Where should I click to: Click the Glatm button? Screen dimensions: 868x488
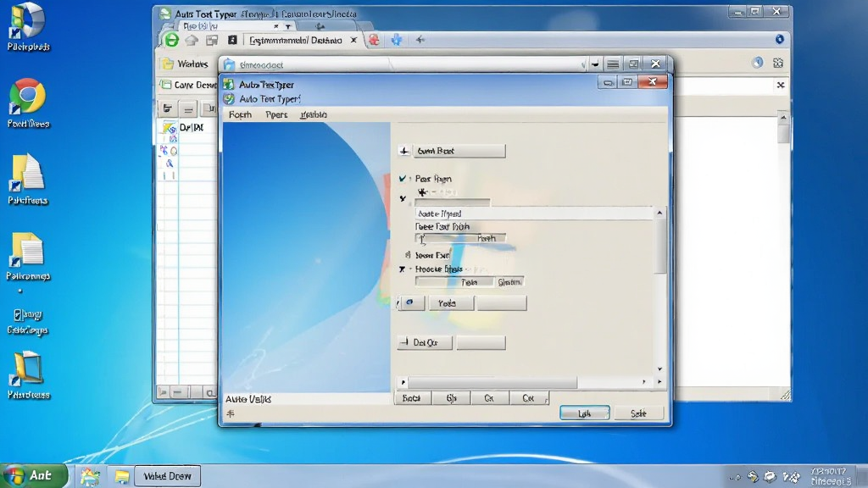[x=509, y=282]
